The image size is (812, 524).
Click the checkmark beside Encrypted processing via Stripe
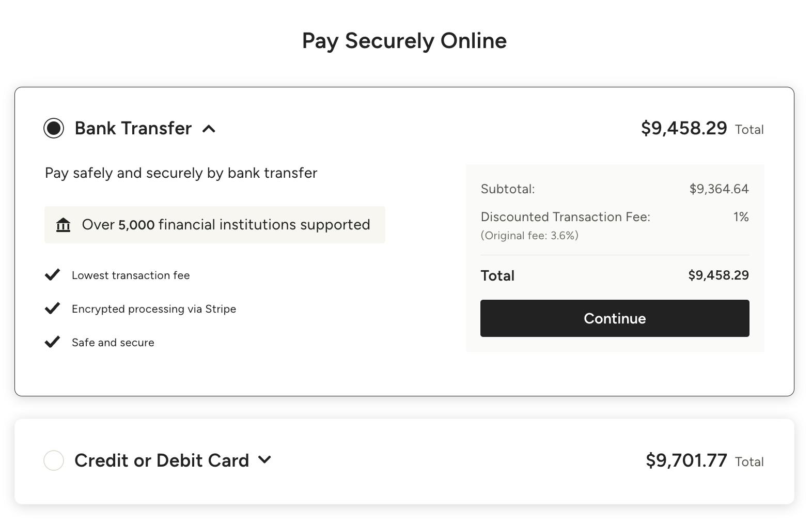click(x=52, y=308)
